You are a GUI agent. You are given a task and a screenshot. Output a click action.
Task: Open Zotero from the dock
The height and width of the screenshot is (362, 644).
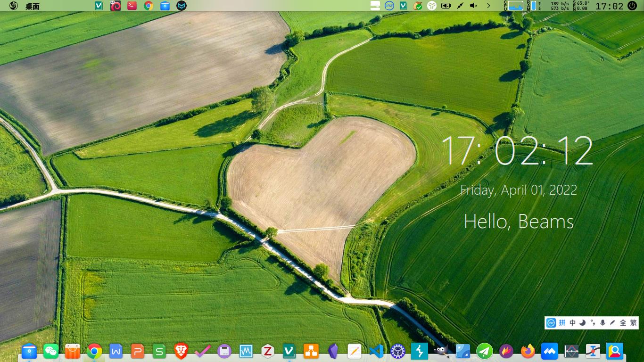(x=267, y=351)
